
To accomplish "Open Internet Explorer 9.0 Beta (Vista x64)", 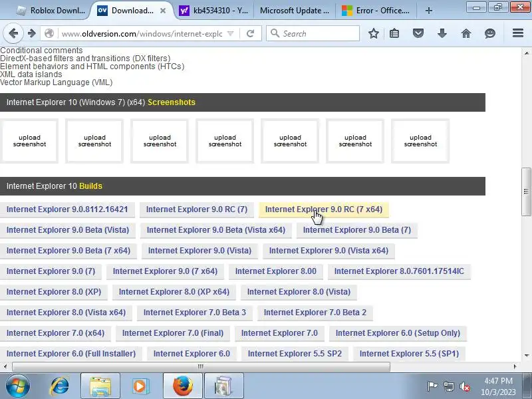I will [215, 230].
